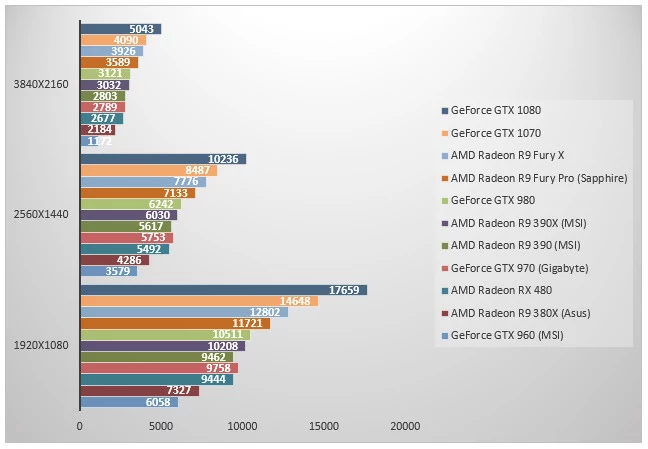The width and height of the screenshot is (648, 449).
Task: Click the 11721 bar value label
Action: pyautogui.click(x=247, y=324)
